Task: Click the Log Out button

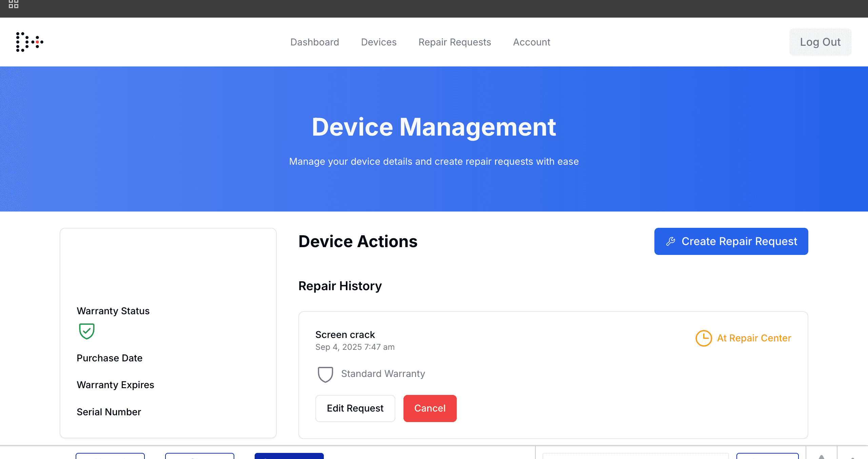Action: click(820, 42)
